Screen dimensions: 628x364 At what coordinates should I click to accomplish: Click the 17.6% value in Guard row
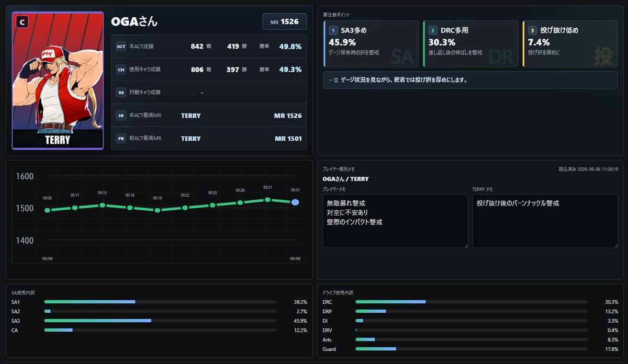click(x=611, y=349)
